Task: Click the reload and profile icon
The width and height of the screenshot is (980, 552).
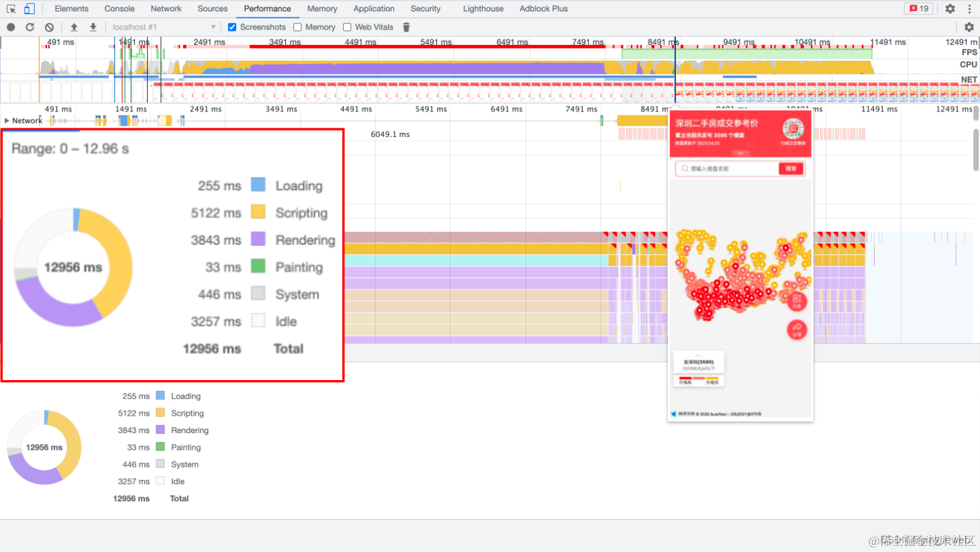Action: tap(30, 27)
